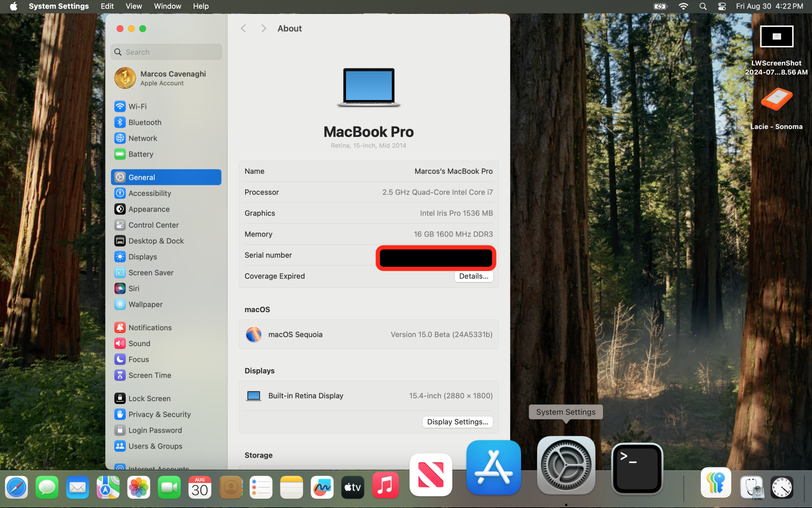
Task: Open the Window menu
Action: [167, 6]
